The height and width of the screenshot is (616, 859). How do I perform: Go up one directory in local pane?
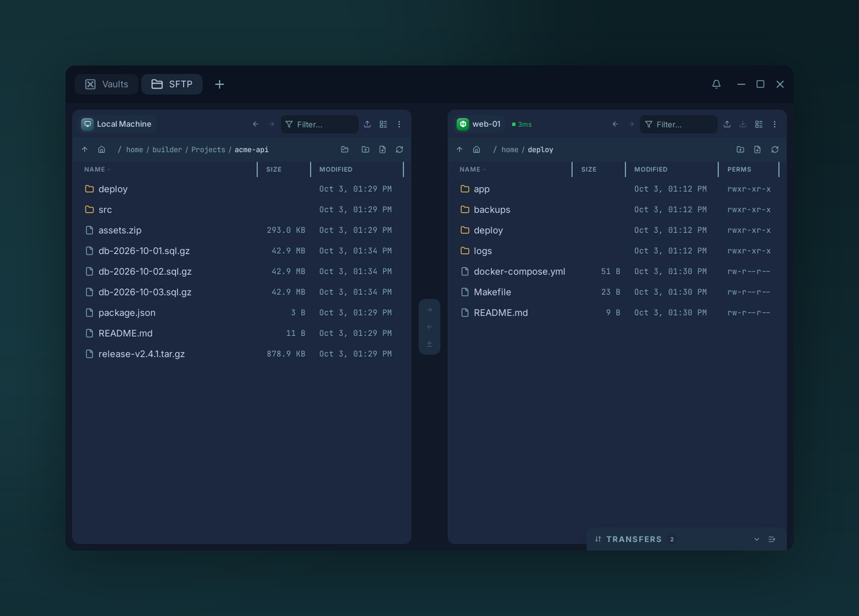coord(84,150)
